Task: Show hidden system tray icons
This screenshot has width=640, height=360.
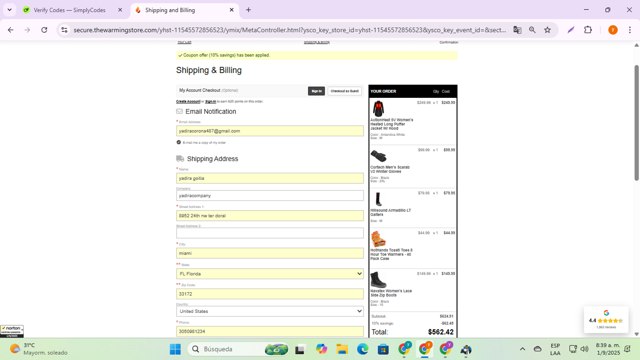Action: click(522, 349)
